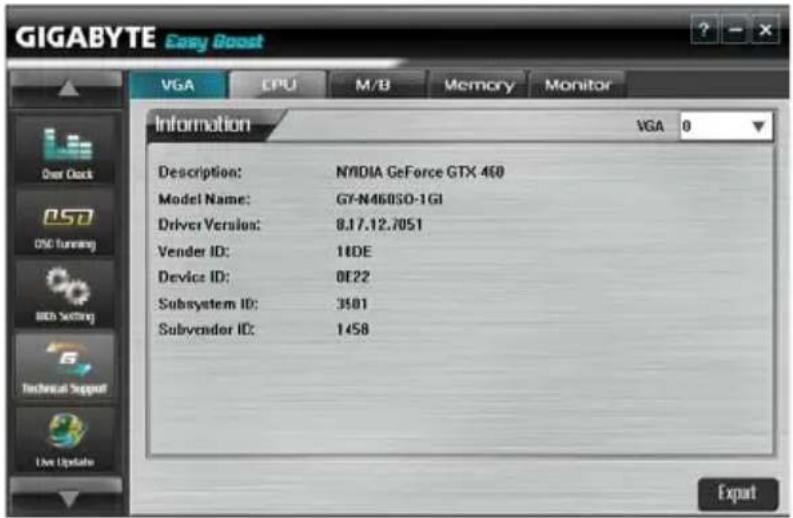Click the Export button
Viewport: 793px width, 518px height.
tap(737, 493)
